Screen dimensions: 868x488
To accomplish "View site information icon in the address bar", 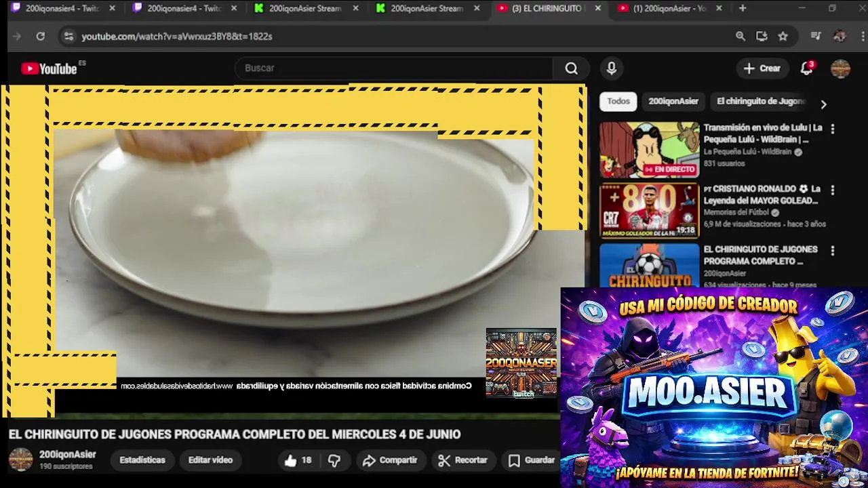I will tap(68, 37).
